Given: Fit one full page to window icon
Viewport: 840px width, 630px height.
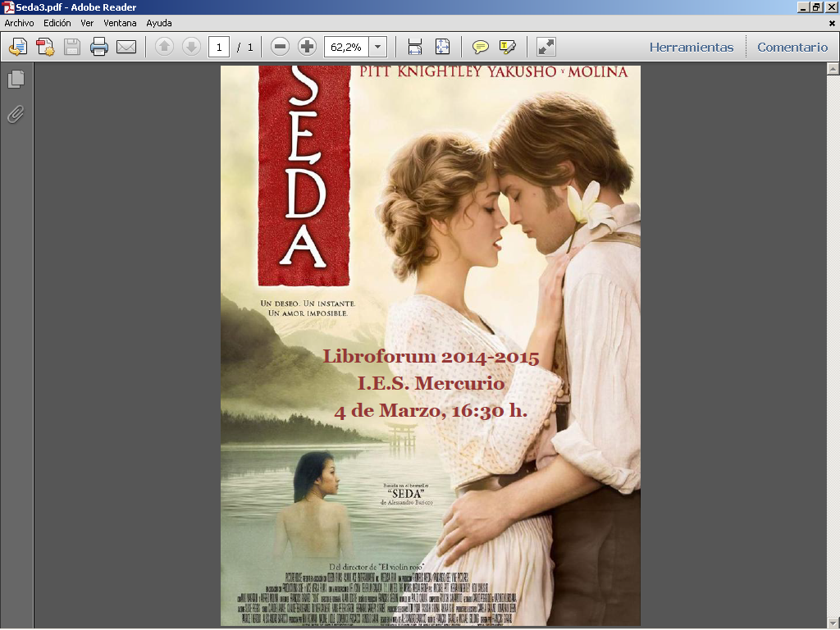Looking at the screenshot, I should [x=442, y=47].
